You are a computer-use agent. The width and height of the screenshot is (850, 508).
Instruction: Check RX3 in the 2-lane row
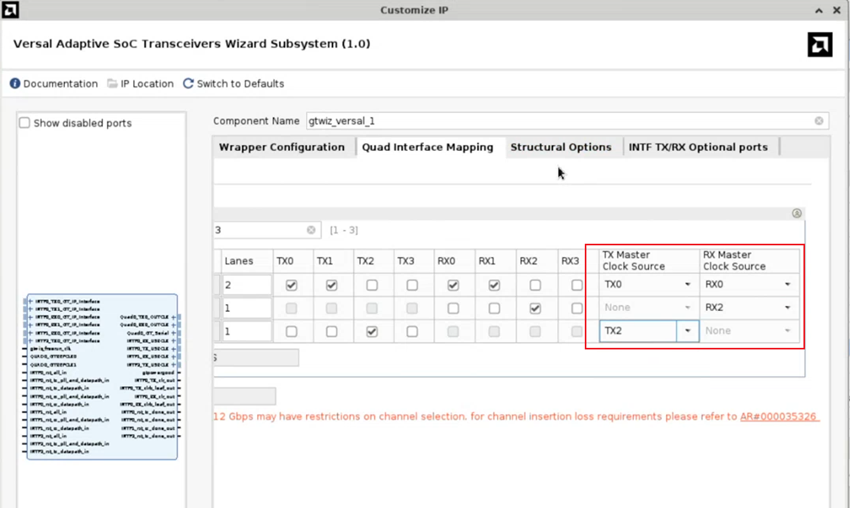[x=577, y=285]
